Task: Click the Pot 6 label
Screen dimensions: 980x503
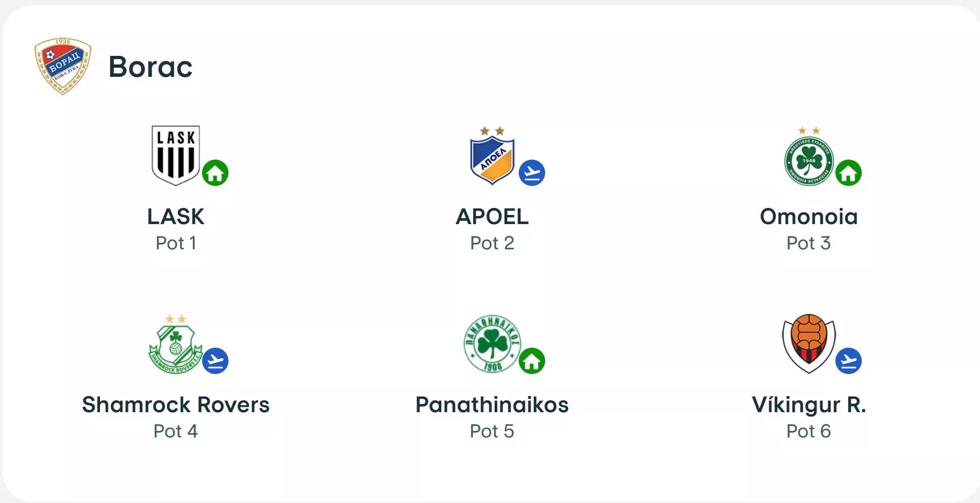Action: tap(809, 431)
